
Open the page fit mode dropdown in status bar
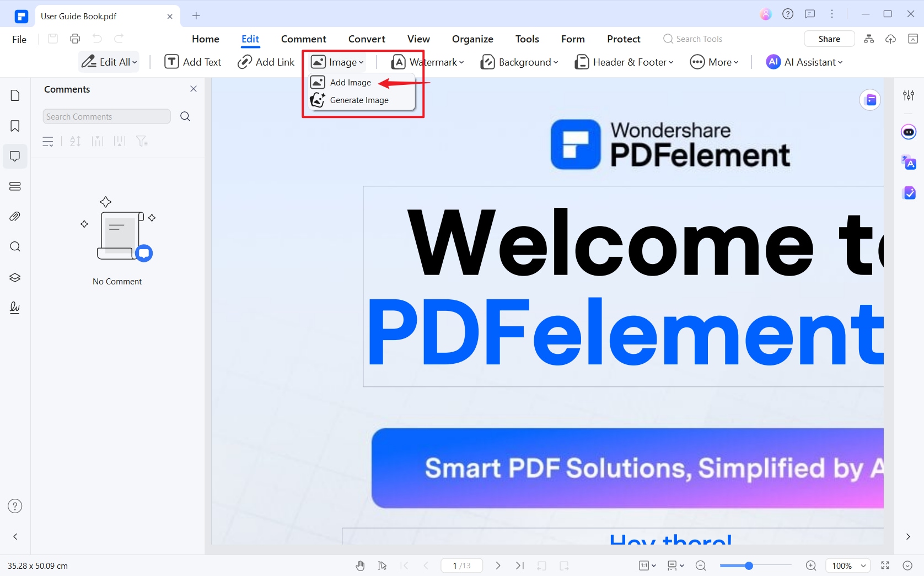[647, 566]
